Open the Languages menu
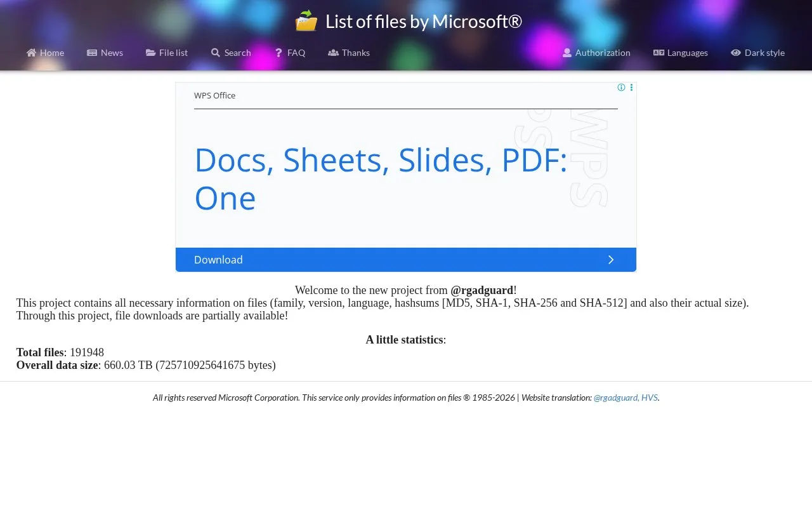 [681, 53]
